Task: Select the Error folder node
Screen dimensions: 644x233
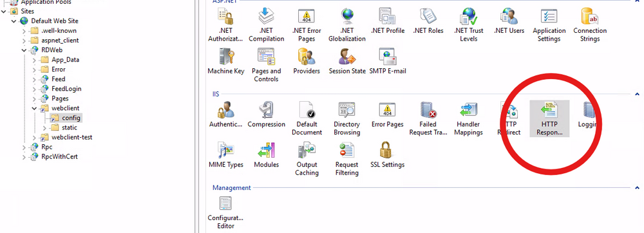Action: pyautogui.click(x=59, y=70)
